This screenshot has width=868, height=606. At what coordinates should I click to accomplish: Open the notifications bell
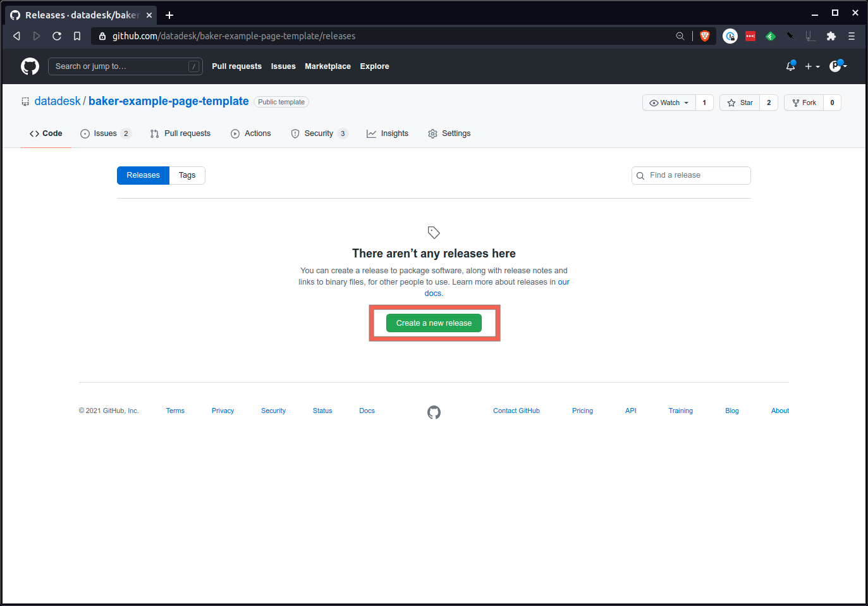tap(790, 66)
